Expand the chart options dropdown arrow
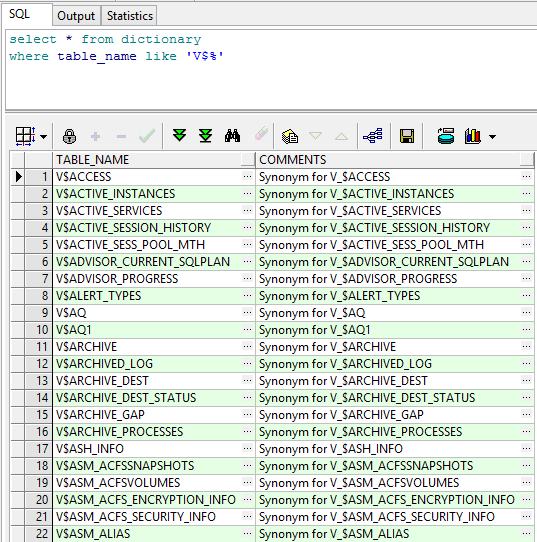The image size is (537, 542). tap(492, 137)
